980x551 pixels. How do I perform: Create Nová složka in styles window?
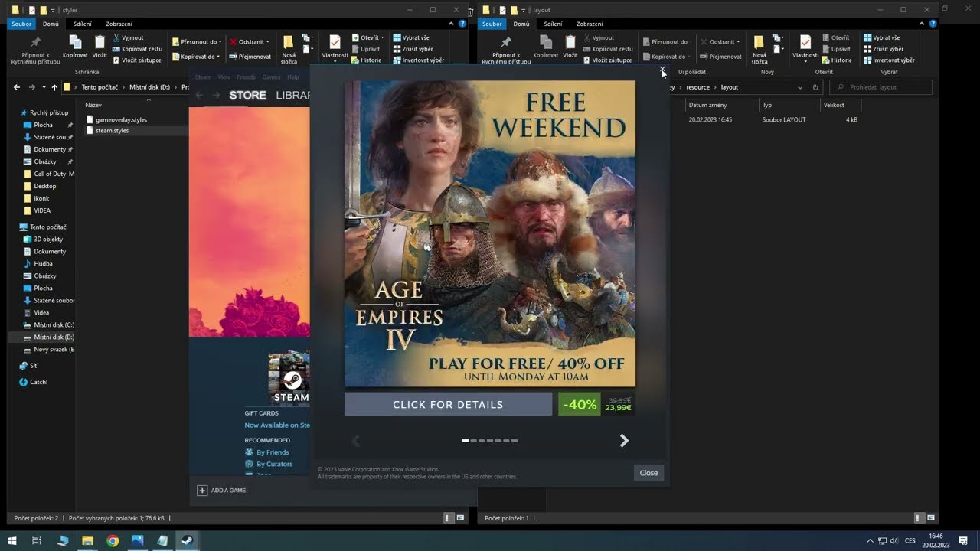(289, 49)
